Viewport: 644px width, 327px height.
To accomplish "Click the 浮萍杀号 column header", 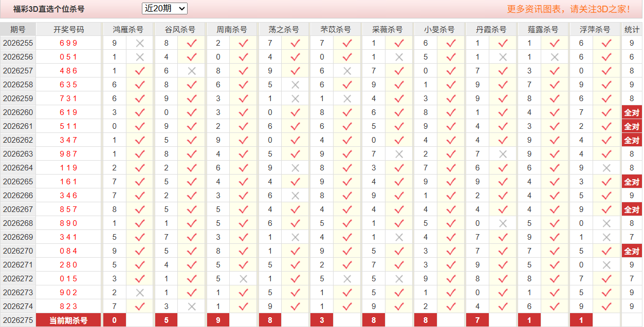I will click(x=596, y=29).
